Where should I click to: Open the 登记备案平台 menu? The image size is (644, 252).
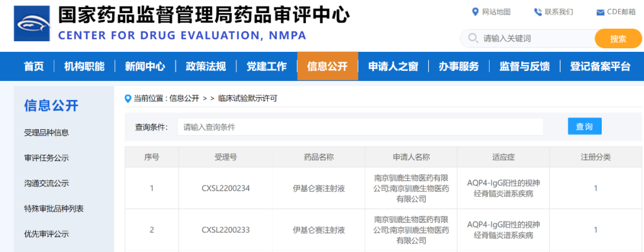coord(600,66)
